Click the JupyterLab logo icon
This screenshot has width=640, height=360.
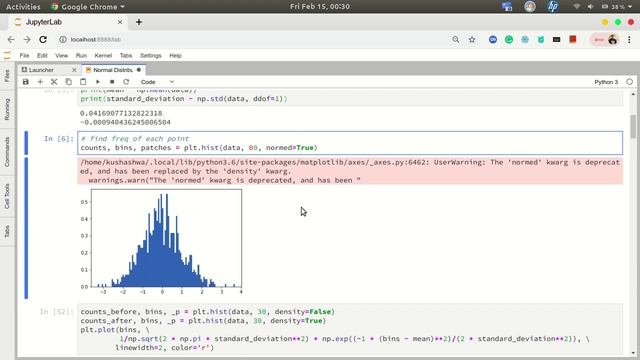coord(7,56)
